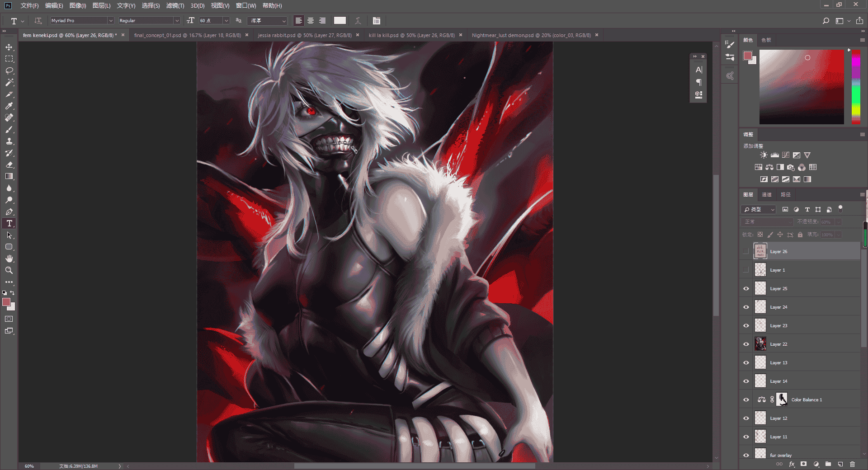The width and height of the screenshot is (868, 470).
Task: Open the warp text option
Action: pyautogui.click(x=358, y=21)
